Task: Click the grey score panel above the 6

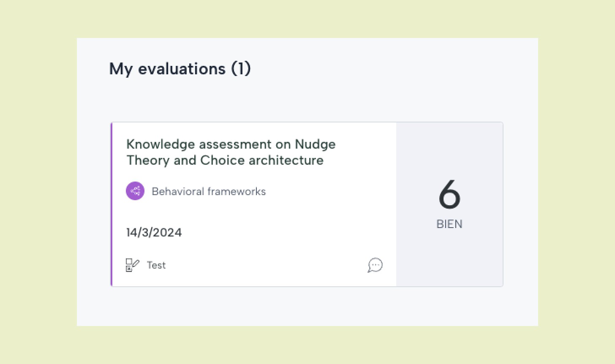Action: coord(449,150)
